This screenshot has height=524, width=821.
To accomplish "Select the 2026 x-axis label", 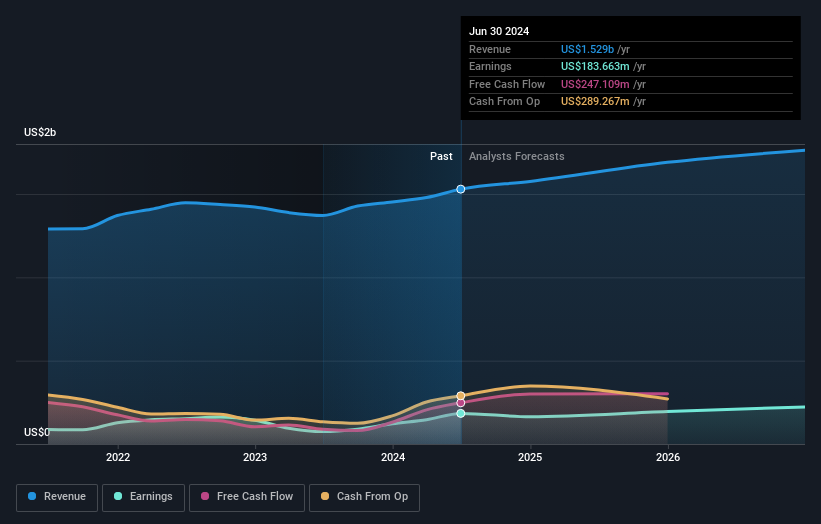I will click(668, 457).
